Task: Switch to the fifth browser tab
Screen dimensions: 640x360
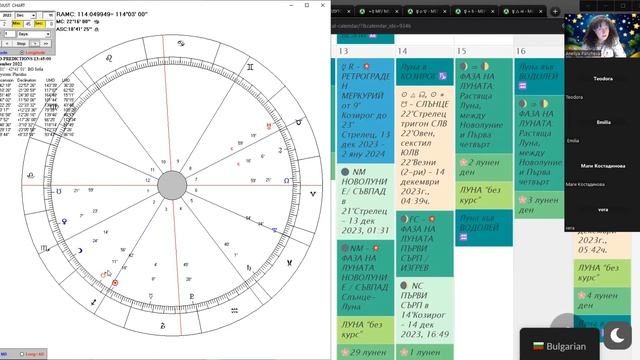Action: pos(522,11)
